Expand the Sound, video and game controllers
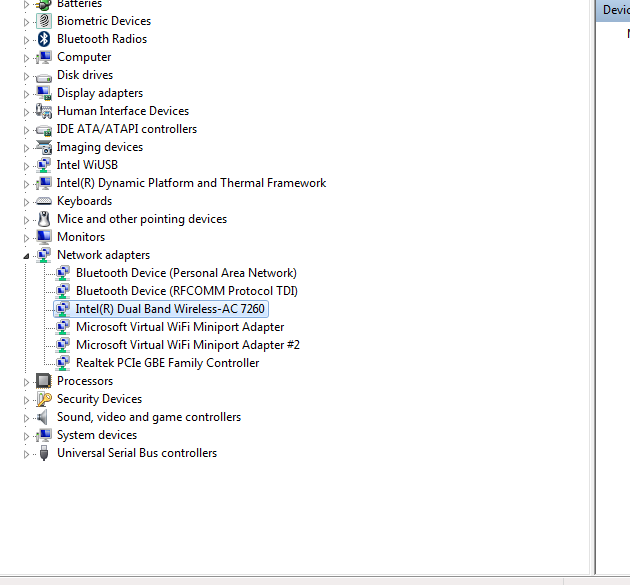Screen dimensions: 630x585 click(x=26, y=418)
